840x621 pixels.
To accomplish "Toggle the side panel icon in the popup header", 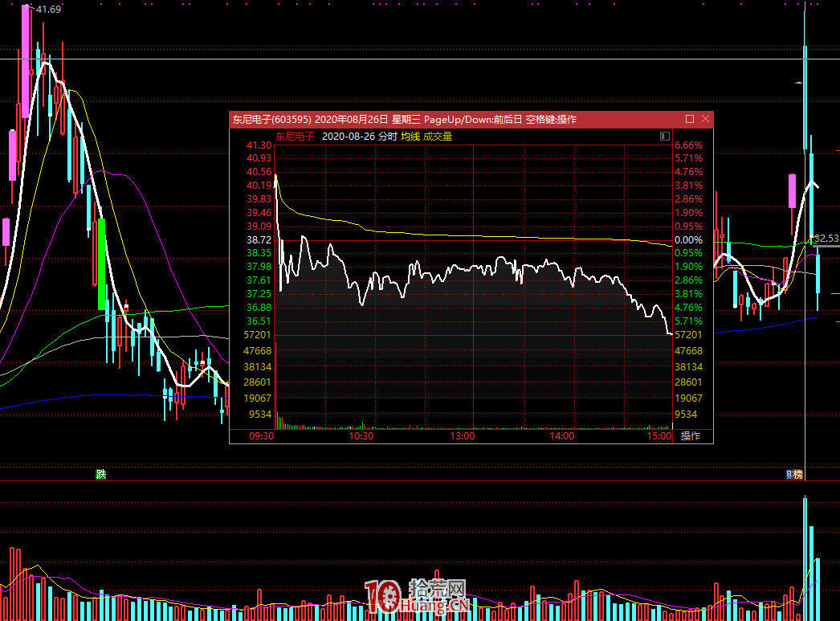I will click(x=665, y=136).
